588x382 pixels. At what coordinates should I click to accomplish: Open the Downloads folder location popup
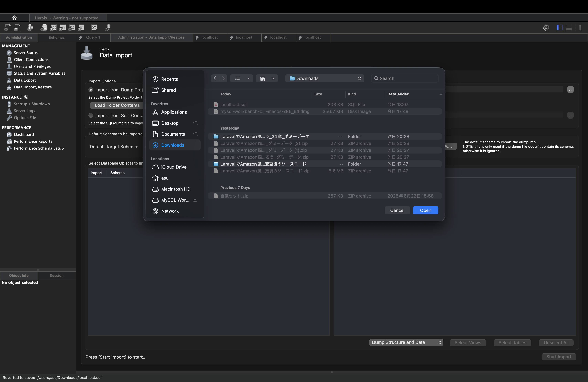[x=325, y=78]
